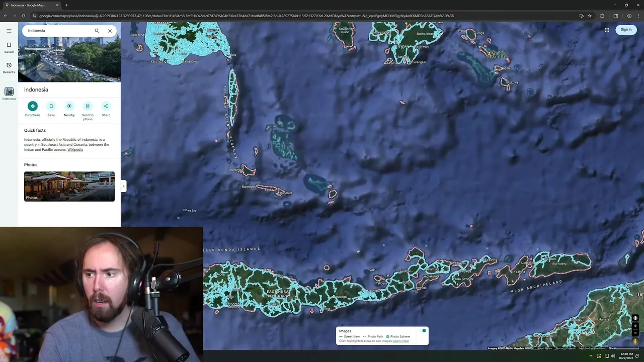
Task: Open a new browser tab
Action: (x=66, y=5)
